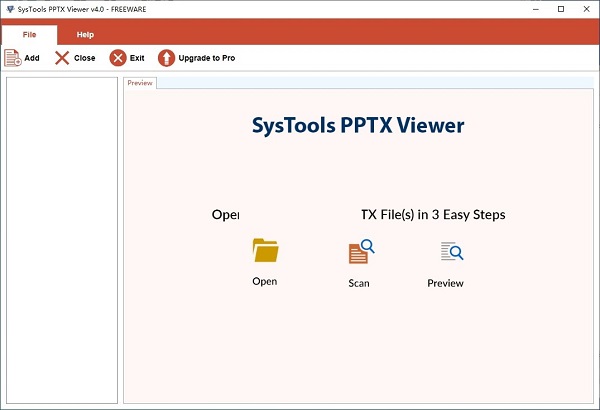Click the '3 Easy Steps' text
The image size is (600, 410).
tap(468, 215)
